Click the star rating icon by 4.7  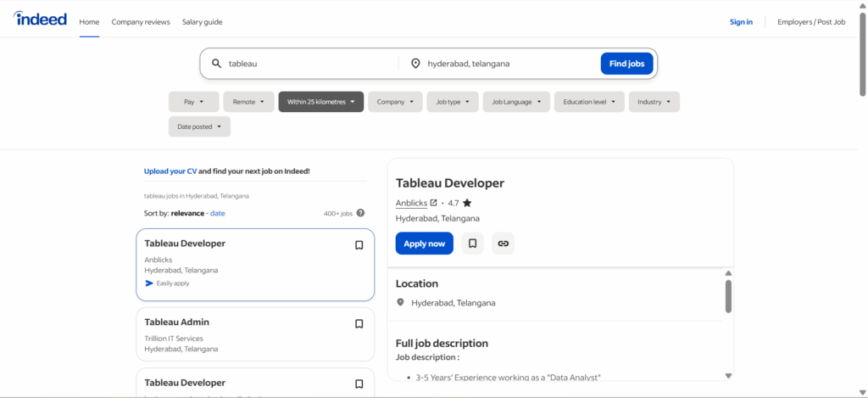(467, 203)
